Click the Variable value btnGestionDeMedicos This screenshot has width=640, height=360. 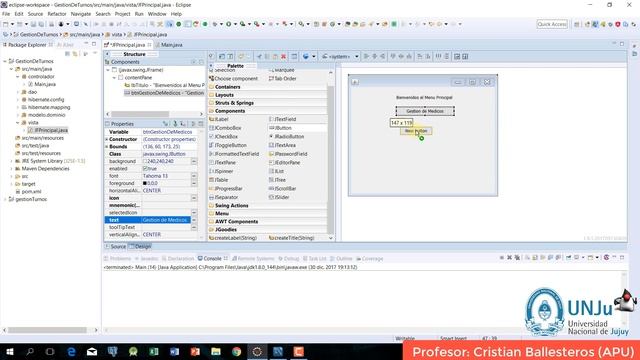coord(167,132)
